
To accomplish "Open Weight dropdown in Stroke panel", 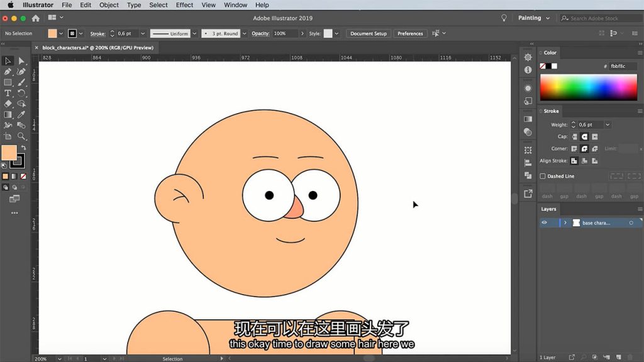I will click(x=608, y=125).
